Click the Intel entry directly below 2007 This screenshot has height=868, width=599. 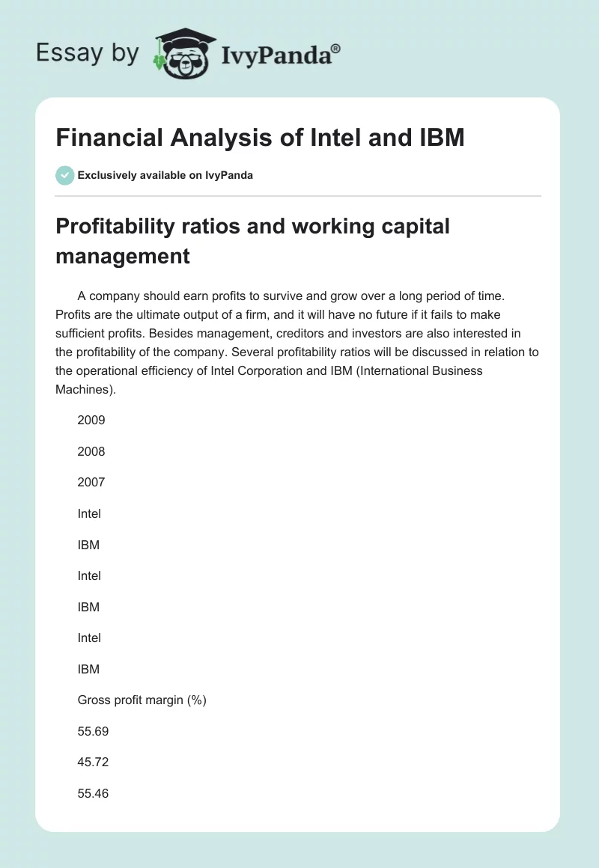tap(89, 514)
